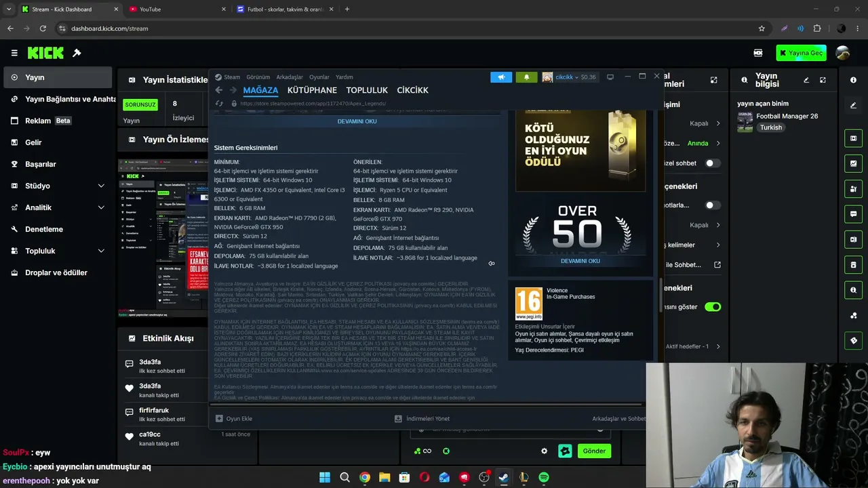Open the first Kapalı chat option
The height and width of the screenshot is (488, 868).
click(705, 123)
